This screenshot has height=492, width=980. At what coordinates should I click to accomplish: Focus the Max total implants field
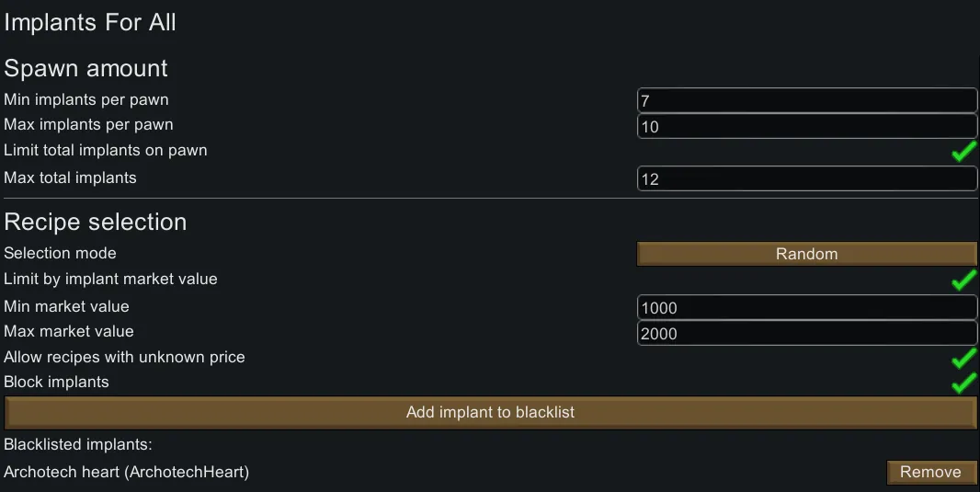coord(806,179)
